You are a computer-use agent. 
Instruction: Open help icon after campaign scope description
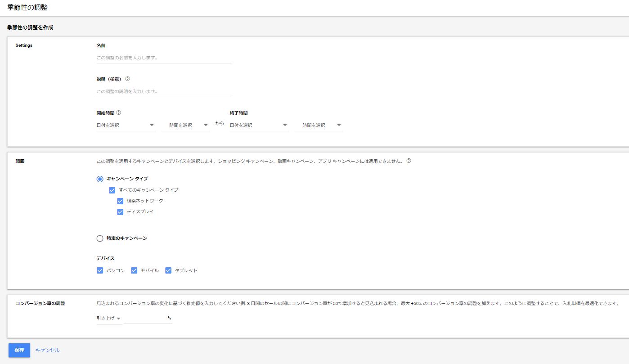tap(409, 161)
